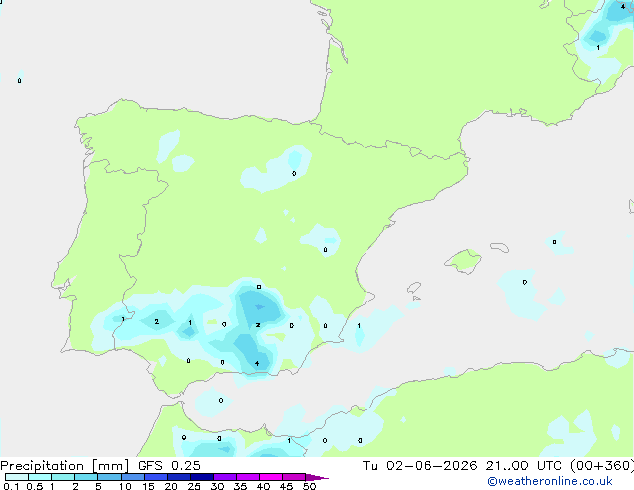Click the value 2 near the Portuguese border

click(x=156, y=321)
